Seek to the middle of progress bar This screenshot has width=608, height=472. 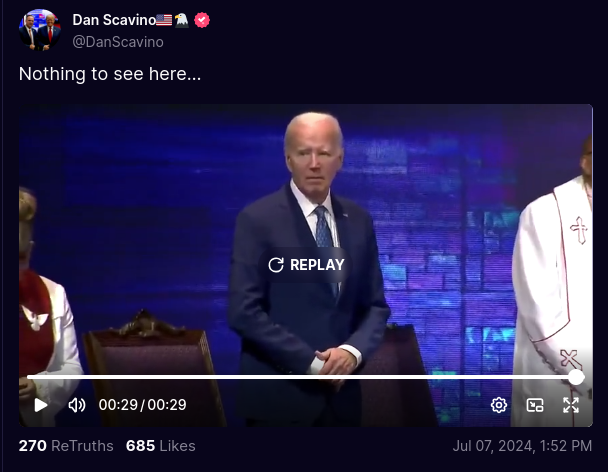pos(302,377)
